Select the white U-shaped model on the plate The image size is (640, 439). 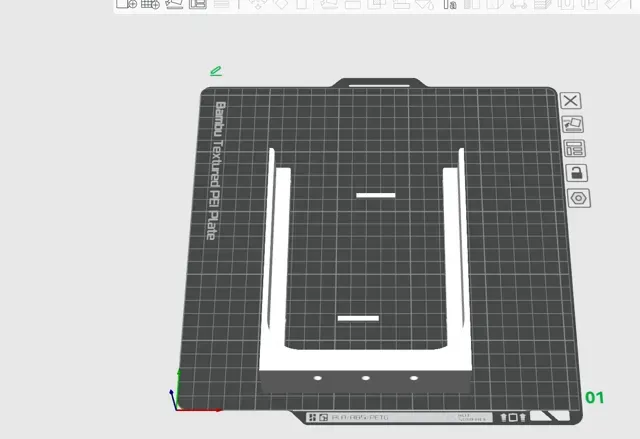[x=365, y=361]
